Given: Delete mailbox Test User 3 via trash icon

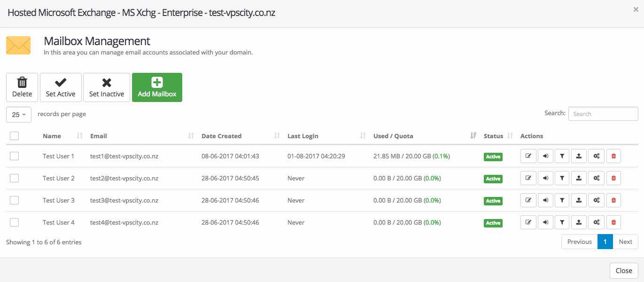Looking at the screenshot, I should [x=613, y=200].
